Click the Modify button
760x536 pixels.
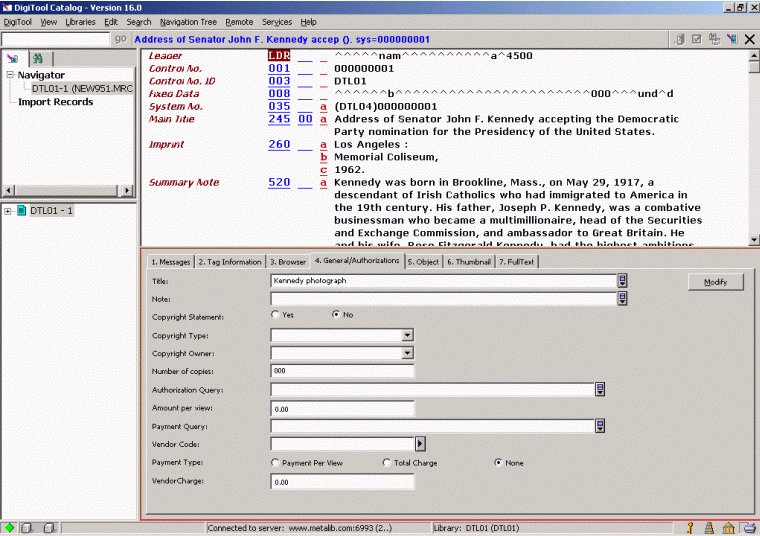tap(715, 282)
